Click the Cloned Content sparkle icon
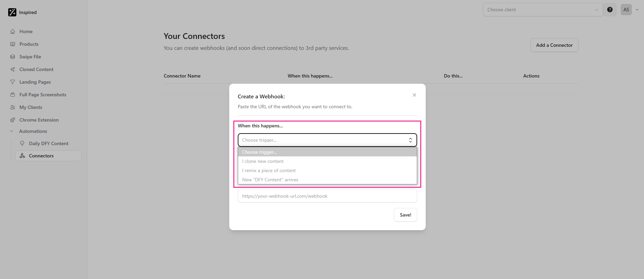Image resolution: width=644 pixels, height=279 pixels. click(13, 69)
